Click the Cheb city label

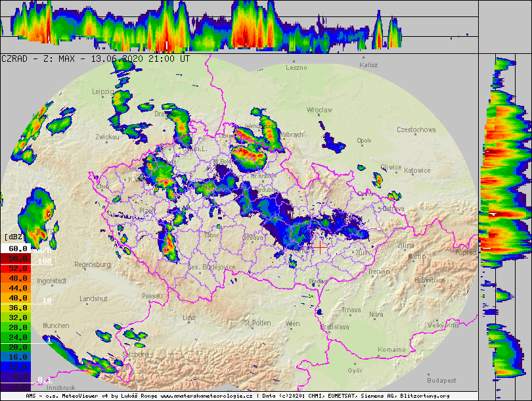(102, 187)
